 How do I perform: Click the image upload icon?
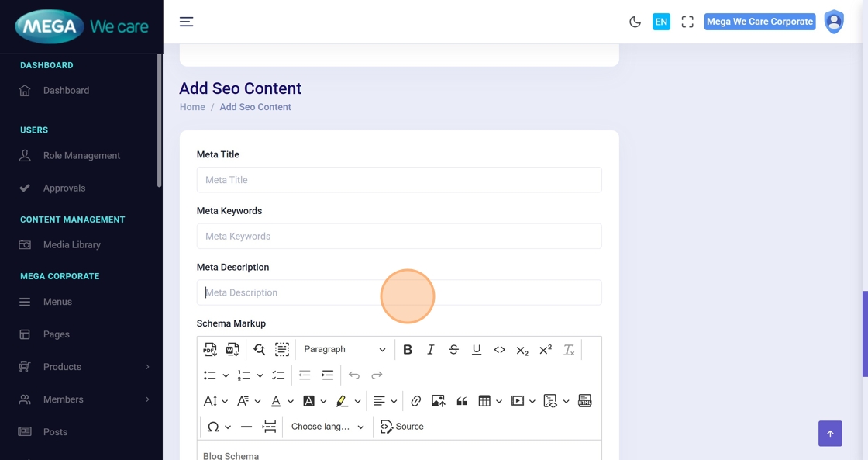(439, 401)
